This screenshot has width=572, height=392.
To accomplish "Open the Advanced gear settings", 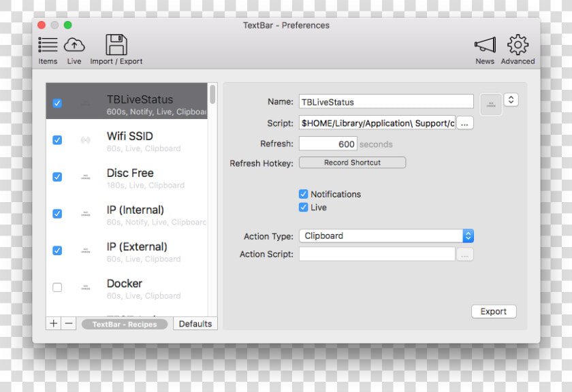I will click(x=518, y=50).
